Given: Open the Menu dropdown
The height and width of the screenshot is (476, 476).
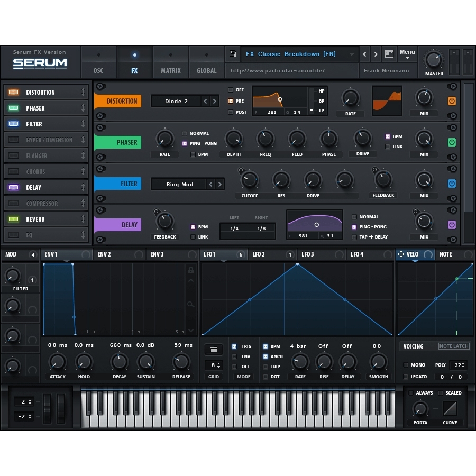Looking at the screenshot, I should coord(407,54).
